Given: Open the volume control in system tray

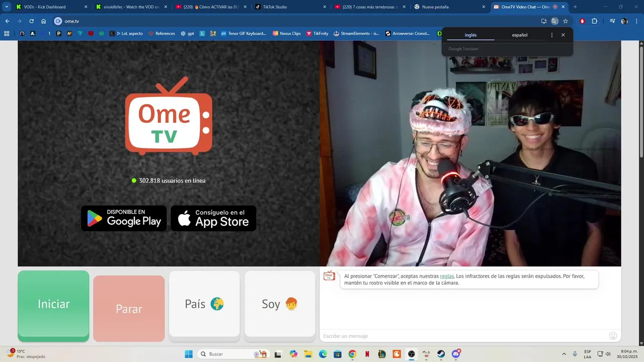Looking at the screenshot, I should (608, 354).
